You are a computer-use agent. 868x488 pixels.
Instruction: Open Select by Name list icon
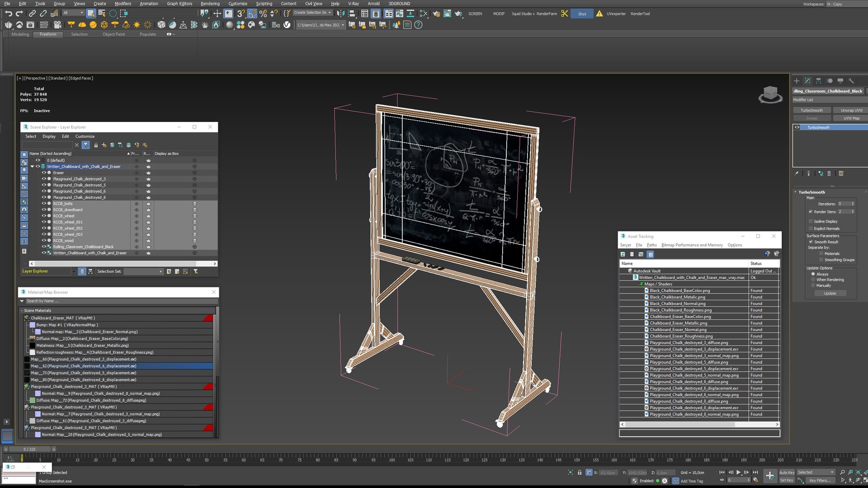[102, 14]
